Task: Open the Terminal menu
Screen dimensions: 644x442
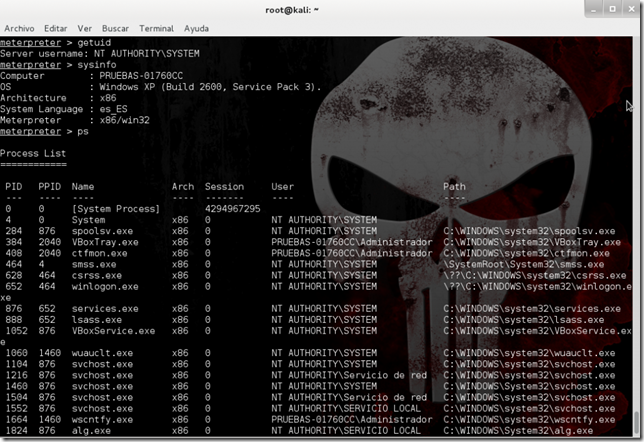Action: pos(156,28)
